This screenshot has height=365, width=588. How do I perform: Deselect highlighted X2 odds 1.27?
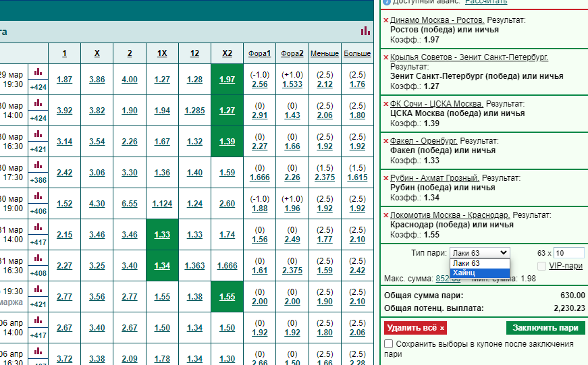point(228,111)
